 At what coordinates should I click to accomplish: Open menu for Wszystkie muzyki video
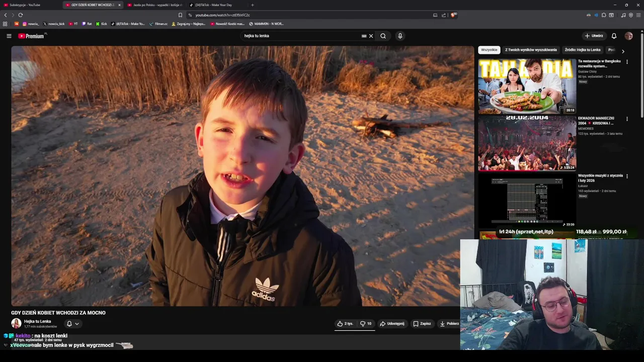pyautogui.click(x=627, y=176)
